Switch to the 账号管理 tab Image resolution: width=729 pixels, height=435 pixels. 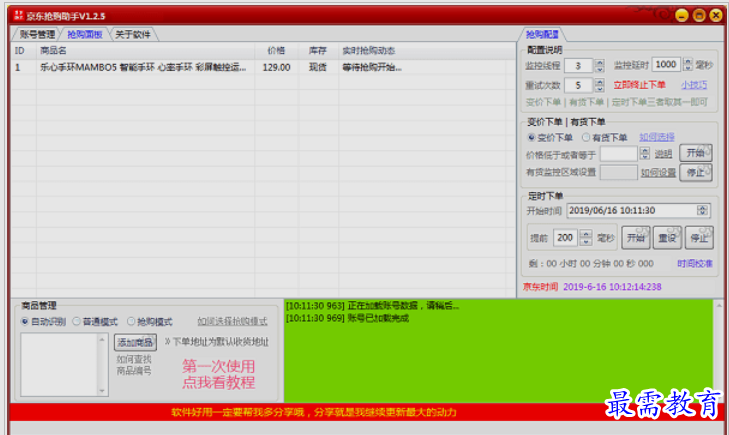point(37,34)
